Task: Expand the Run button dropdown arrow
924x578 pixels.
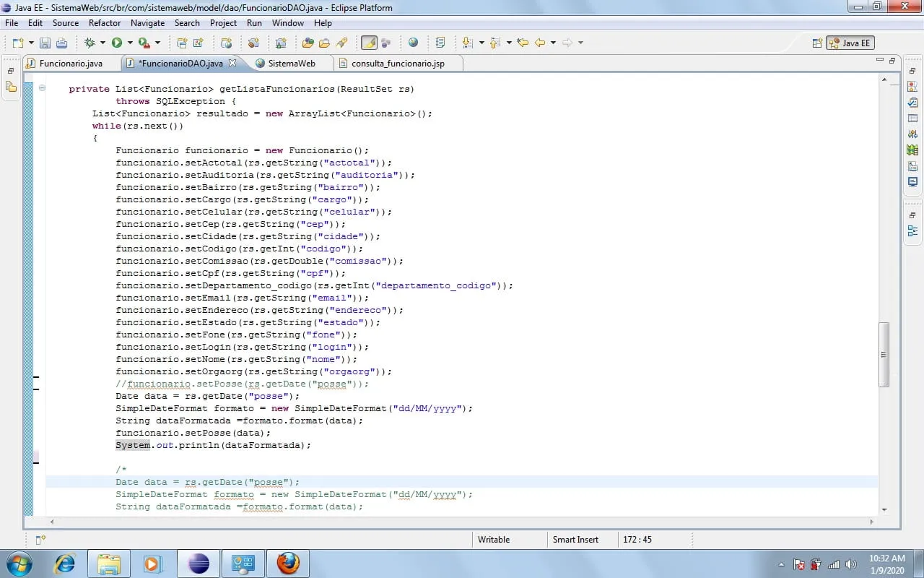Action: pyautogui.click(x=128, y=43)
